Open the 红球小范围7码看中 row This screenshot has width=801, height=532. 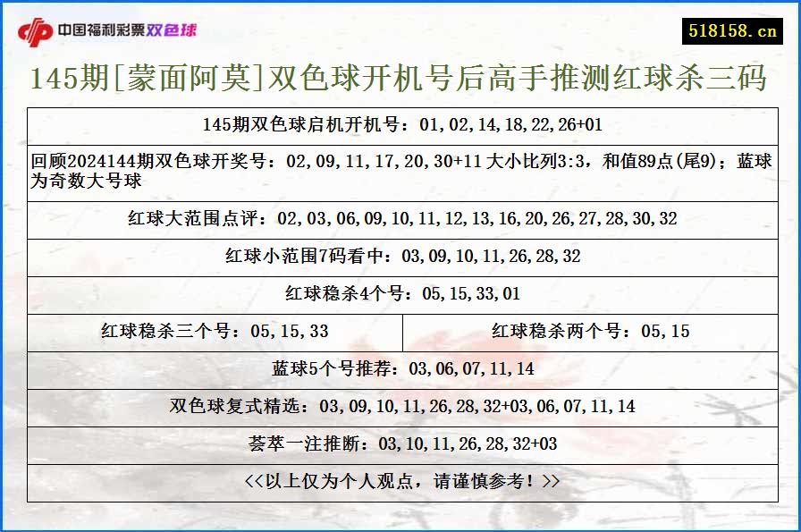point(400,257)
